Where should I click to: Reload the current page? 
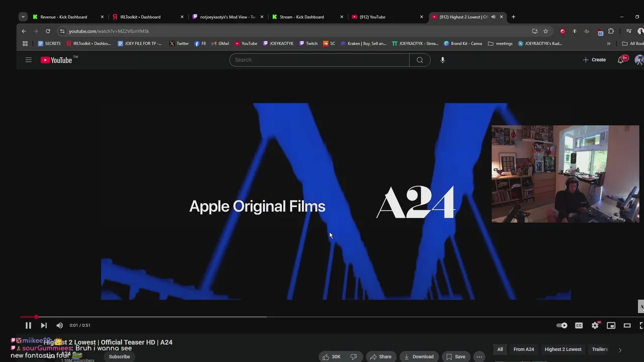48,31
